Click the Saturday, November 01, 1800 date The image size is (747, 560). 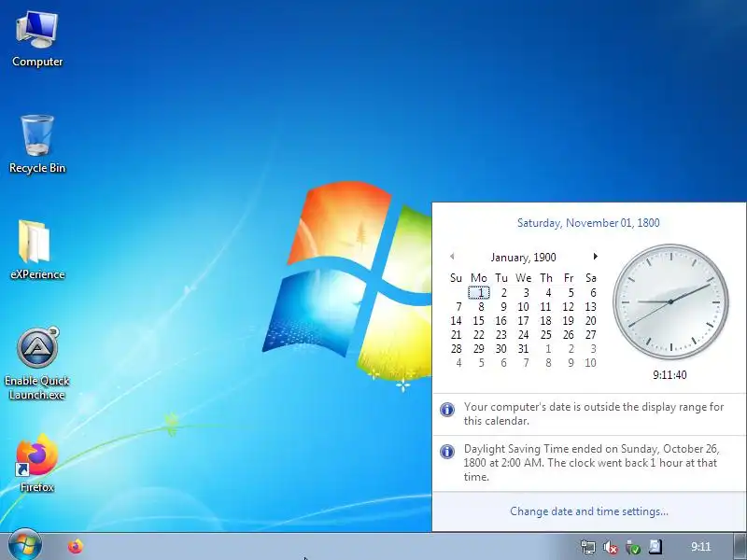[588, 223]
